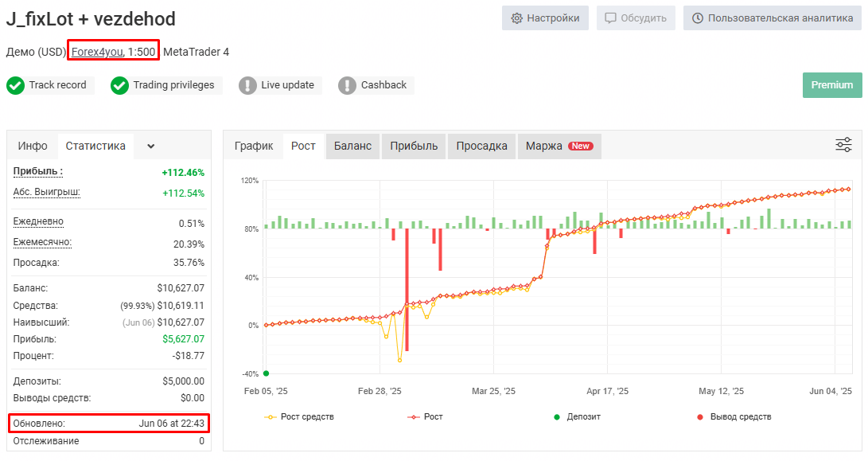Click the Track record label

click(57, 84)
